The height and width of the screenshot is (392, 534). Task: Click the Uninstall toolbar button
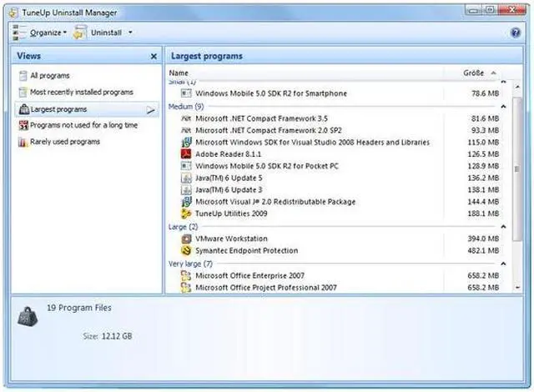[106, 33]
